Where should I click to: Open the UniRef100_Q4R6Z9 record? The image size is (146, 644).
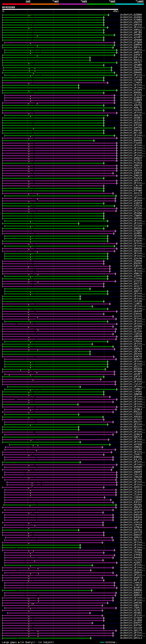(x=131, y=158)
